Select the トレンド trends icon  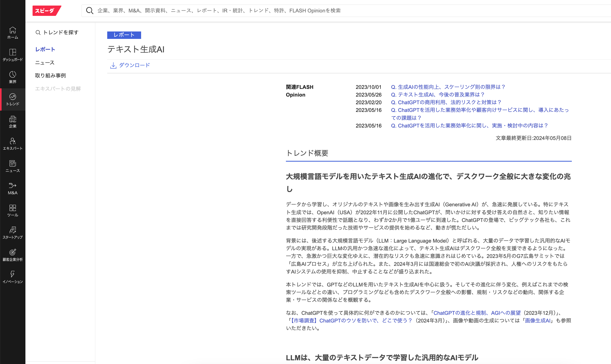click(x=12, y=99)
